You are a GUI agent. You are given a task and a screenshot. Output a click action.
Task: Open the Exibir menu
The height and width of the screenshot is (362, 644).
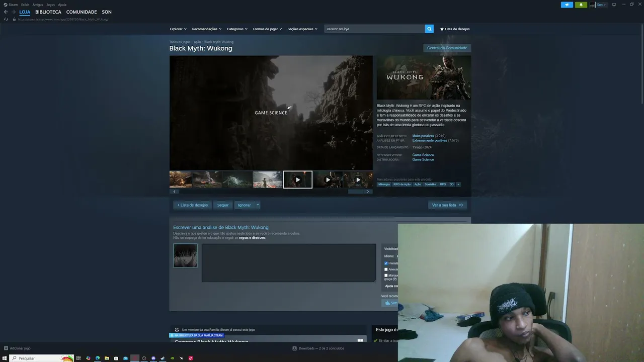25,5
